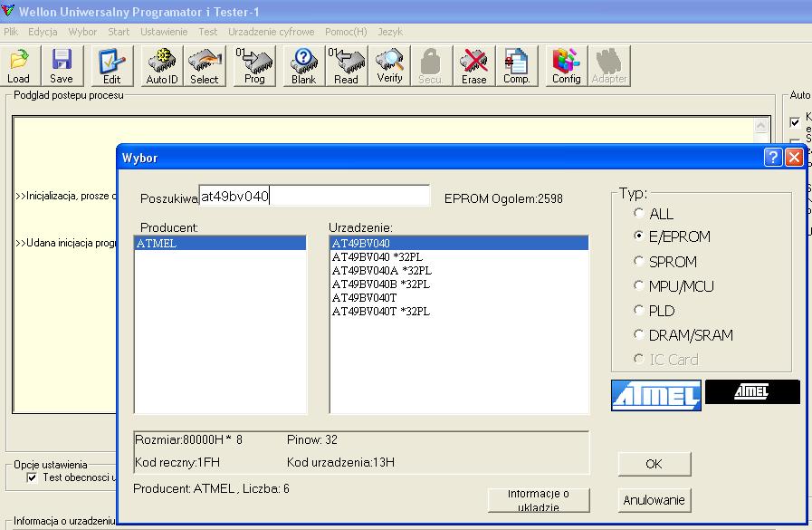The image size is (812, 530).
Task: Open the Edycja menu
Action: pos(43,32)
